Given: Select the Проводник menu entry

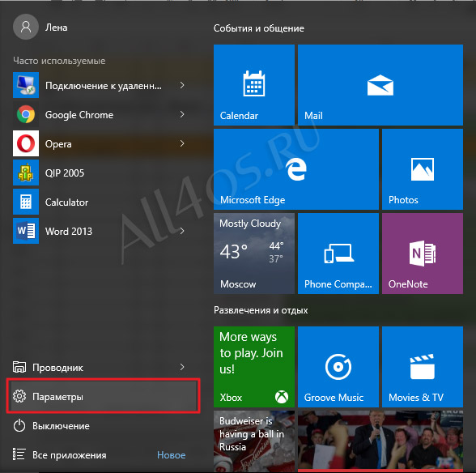Looking at the screenshot, I should tap(104, 367).
